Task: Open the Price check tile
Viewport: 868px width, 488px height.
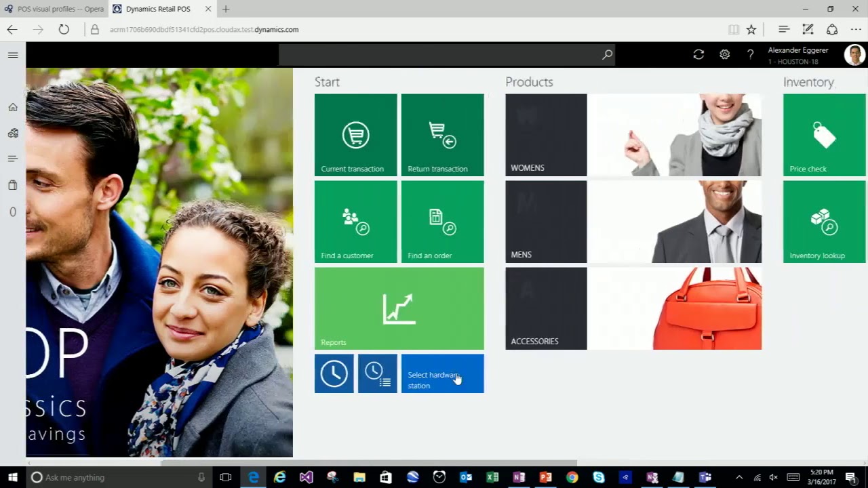Action: (824, 135)
